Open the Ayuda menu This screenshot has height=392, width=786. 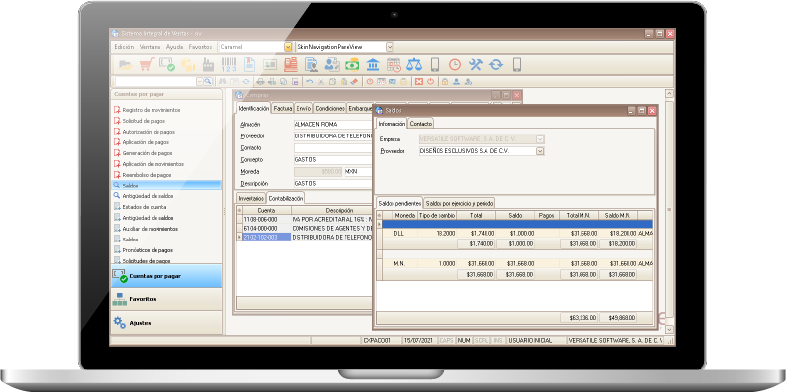pyautogui.click(x=174, y=47)
